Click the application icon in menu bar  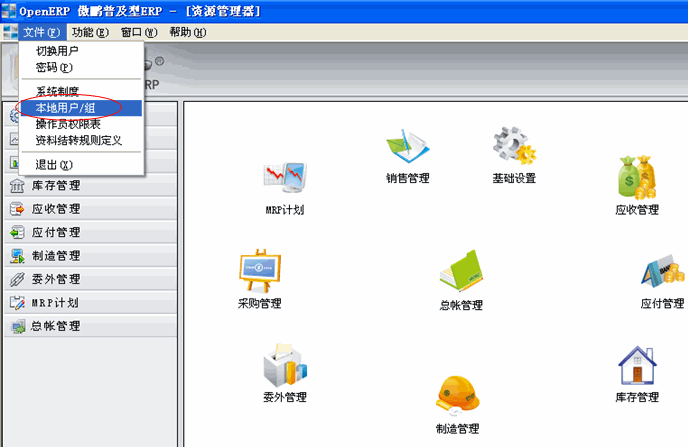(x=10, y=32)
